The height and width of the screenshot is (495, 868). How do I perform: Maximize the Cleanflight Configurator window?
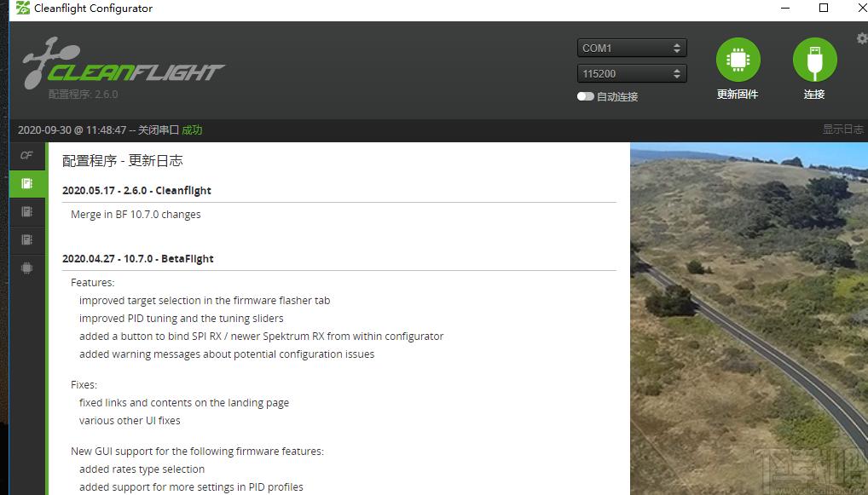(x=824, y=8)
